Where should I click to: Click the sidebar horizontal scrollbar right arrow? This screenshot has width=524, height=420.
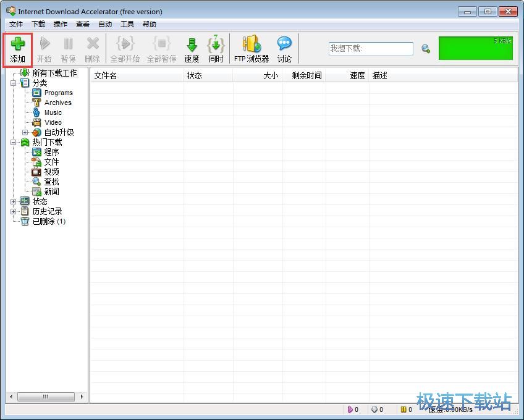point(82,397)
